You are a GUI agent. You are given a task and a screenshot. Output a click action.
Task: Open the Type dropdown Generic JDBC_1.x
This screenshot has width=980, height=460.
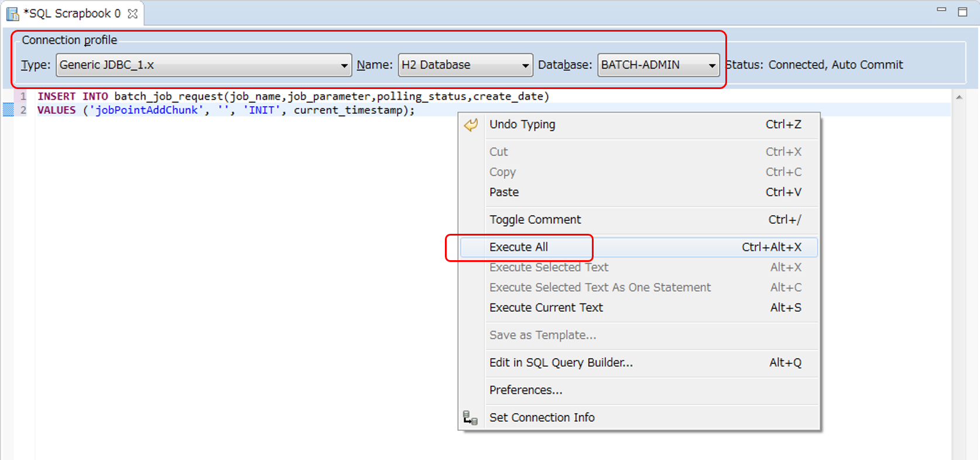point(204,65)
